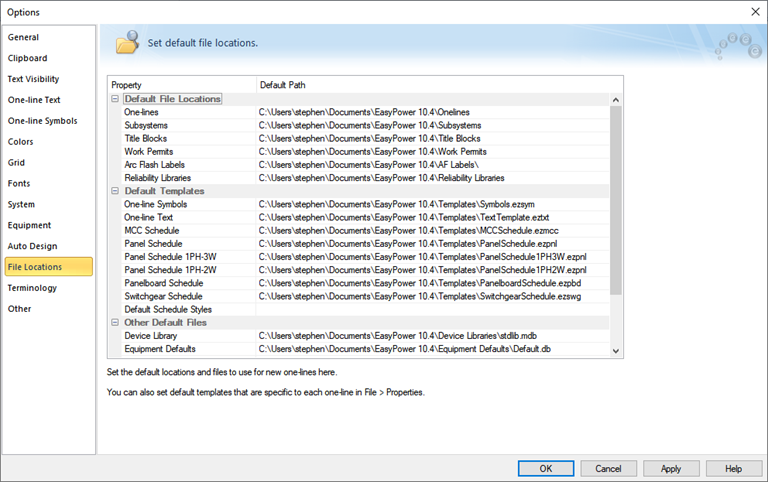This screenshot has height=482, width=768.
Task: Go to the Terminology category
Action: (33, 288)
